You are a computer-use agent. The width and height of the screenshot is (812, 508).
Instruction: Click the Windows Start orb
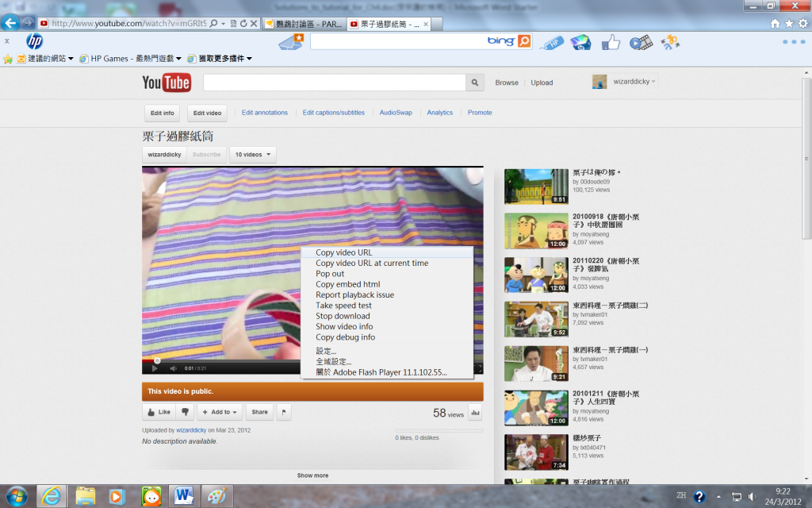[x=16, y=497]
